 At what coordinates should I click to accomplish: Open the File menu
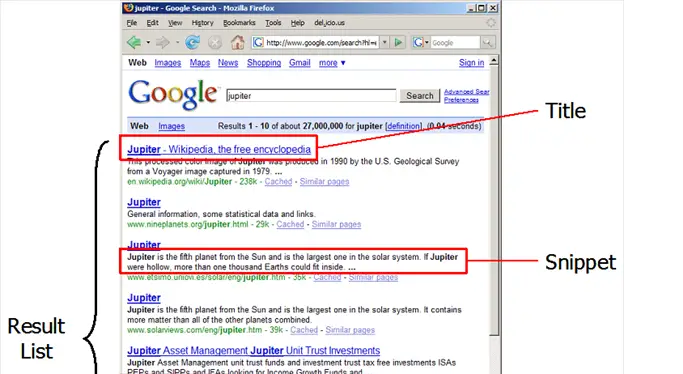coord(132,23)
